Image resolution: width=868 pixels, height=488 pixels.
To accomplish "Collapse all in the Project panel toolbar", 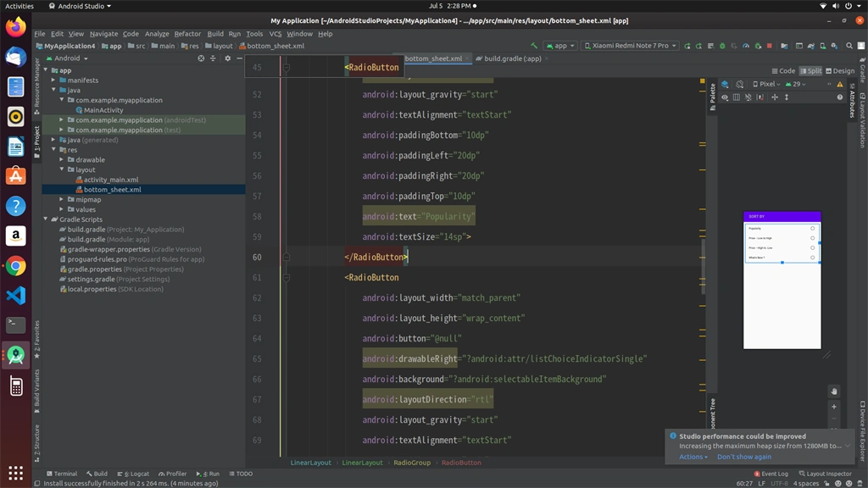I will (x=213, y=58).
